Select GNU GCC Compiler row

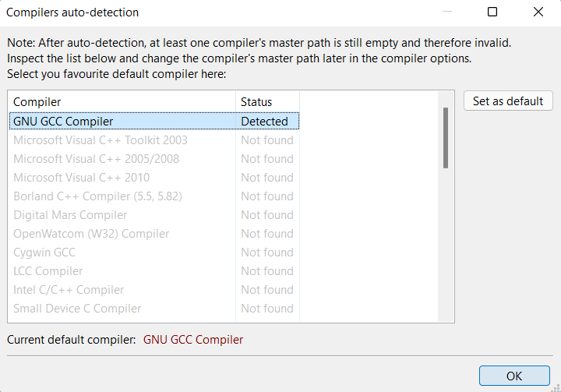(x=63, y=122)
